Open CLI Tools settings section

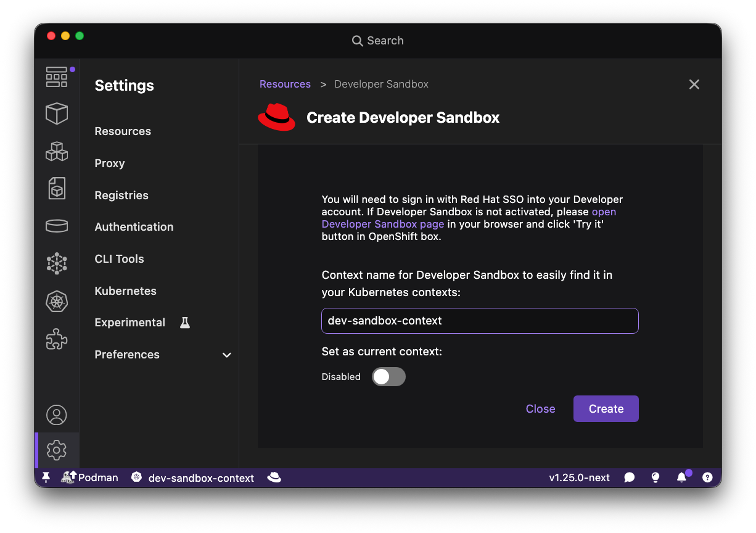pyautogui.click(x=119, y=259)
